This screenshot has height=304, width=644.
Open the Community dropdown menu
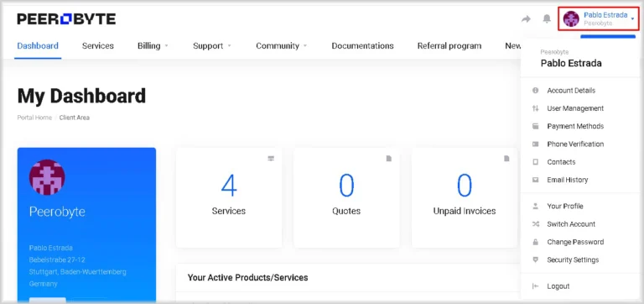click(x=282, y=45)
